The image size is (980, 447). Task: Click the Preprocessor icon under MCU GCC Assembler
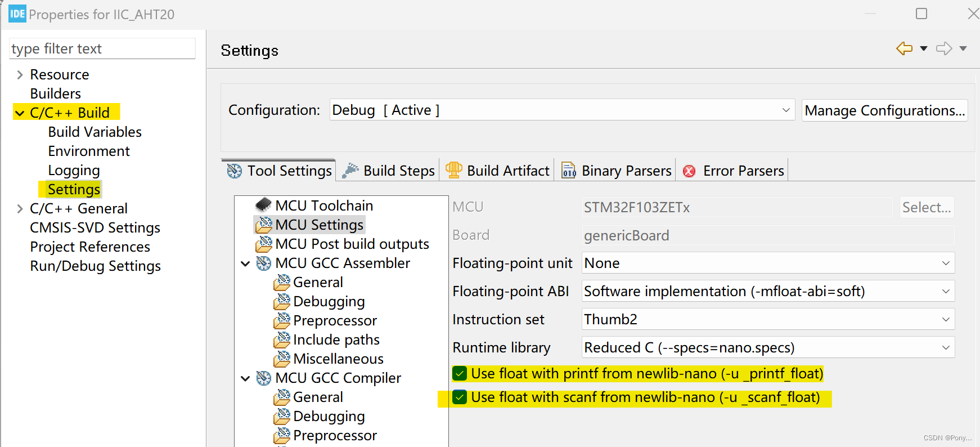click(282, 320)
